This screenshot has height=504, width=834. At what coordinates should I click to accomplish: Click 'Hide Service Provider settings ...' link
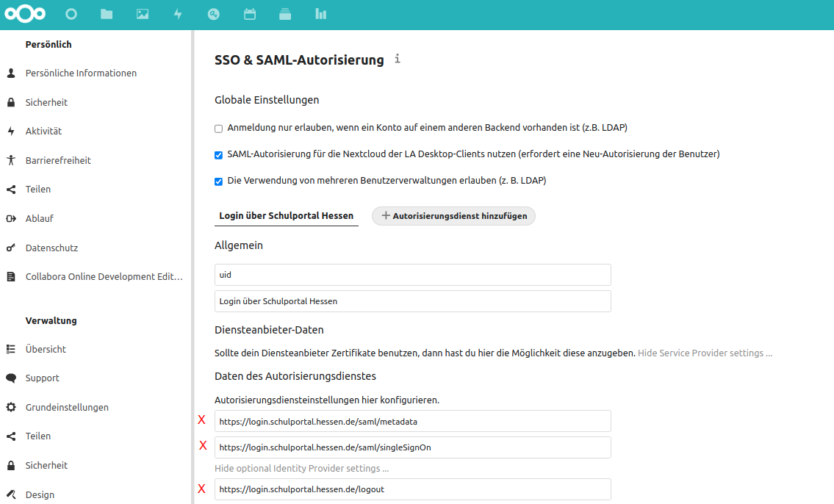[705, 353]
